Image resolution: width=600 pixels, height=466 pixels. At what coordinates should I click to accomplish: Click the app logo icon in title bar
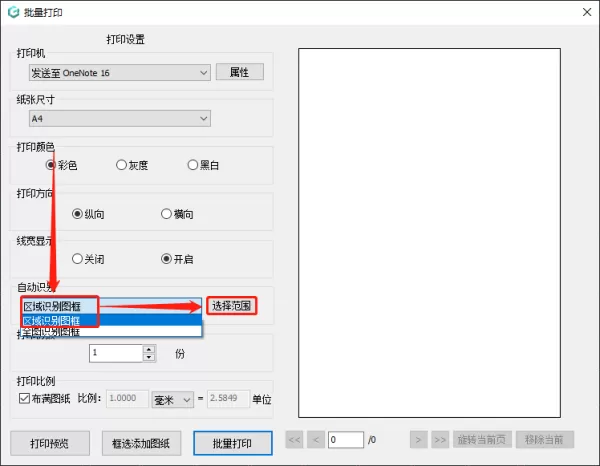coord(13,12)
